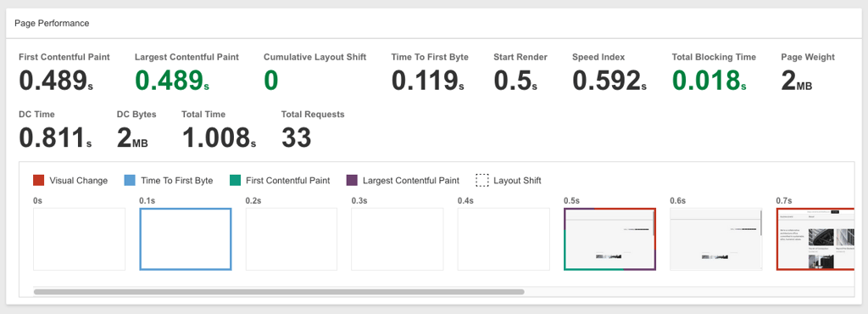Click the Total Requests metric label
The image size is (868, 314).
[313, 114]
